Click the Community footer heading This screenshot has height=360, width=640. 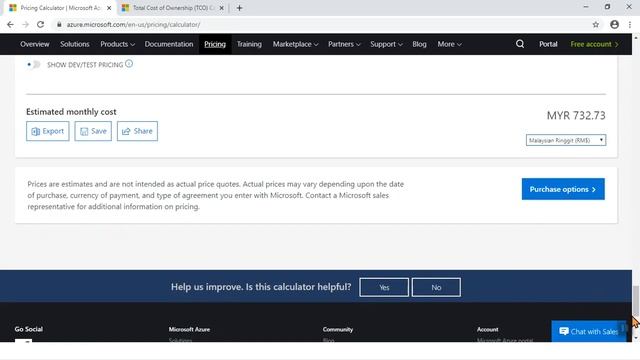tap(338, 329)
